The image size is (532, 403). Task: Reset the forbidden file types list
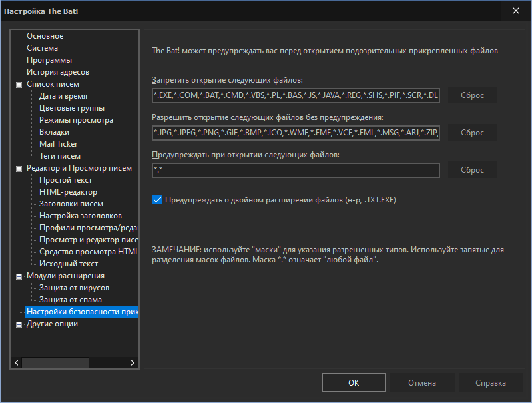472,95
